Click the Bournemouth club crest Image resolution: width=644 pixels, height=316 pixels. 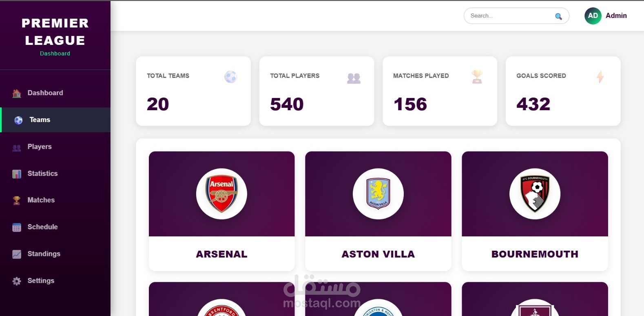coord(535,194)
